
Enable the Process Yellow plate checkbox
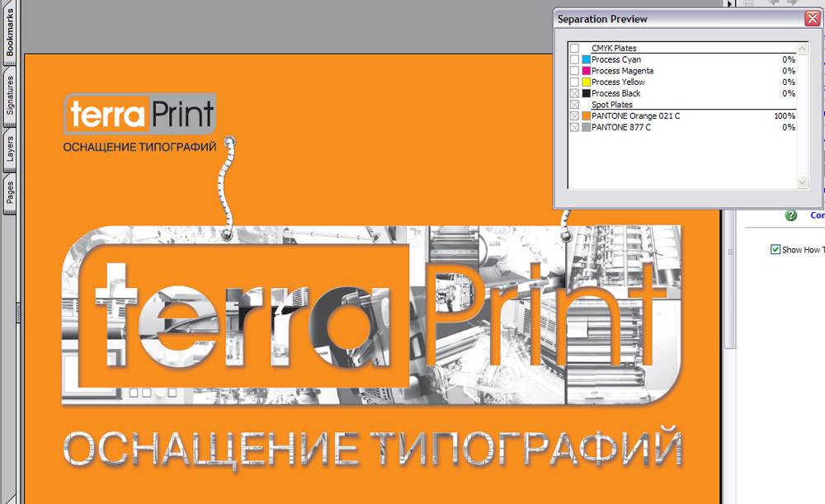(x=574, y=82)
